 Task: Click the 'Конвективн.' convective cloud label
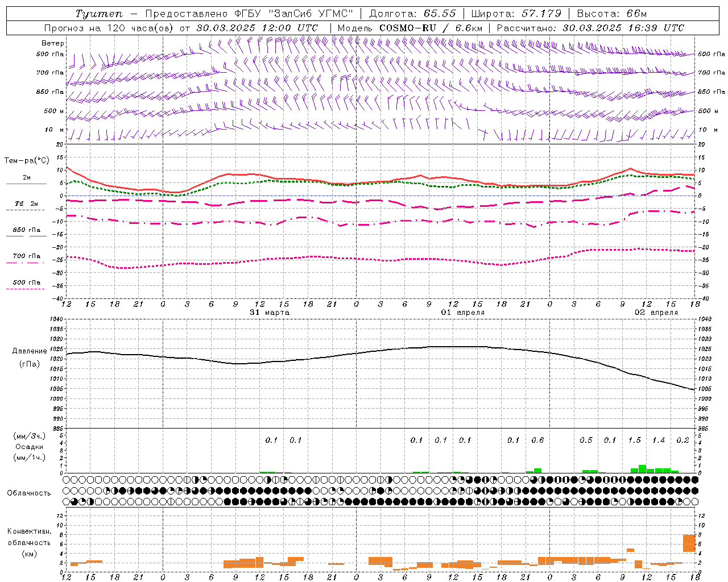click(x=30, y=531)
